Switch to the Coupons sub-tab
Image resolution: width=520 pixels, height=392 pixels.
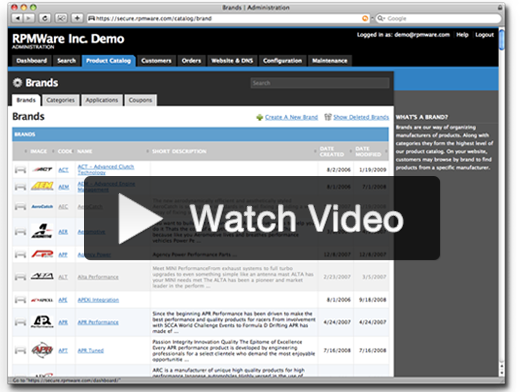click(x=140, y=100)
